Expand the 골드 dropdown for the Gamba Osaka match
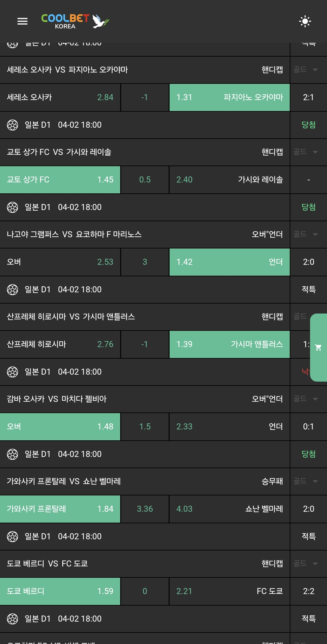The image size is (327, 644). click(306, 399)
